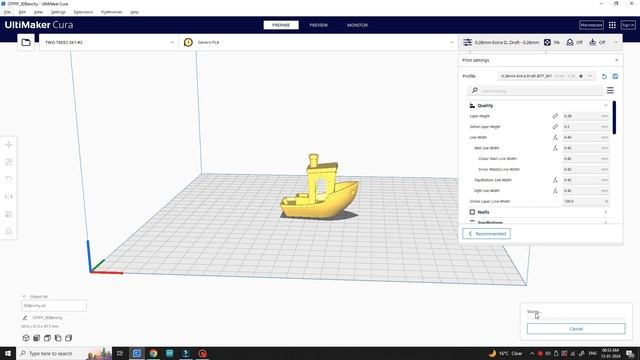Image resolution: width=640 pixels, height=360 pixels.
Task: Click the fx icon next to Line Width
Action: (555, 138)
